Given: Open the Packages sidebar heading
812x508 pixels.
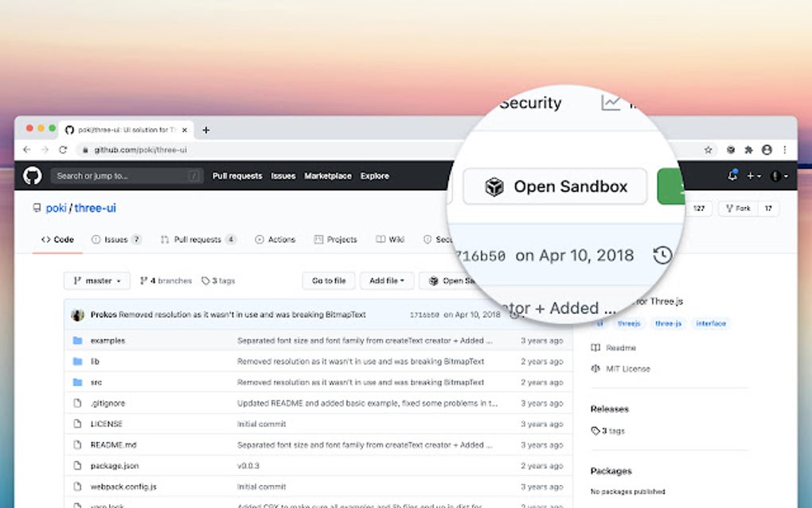Looking at the screenshot, I should point(611,471).
